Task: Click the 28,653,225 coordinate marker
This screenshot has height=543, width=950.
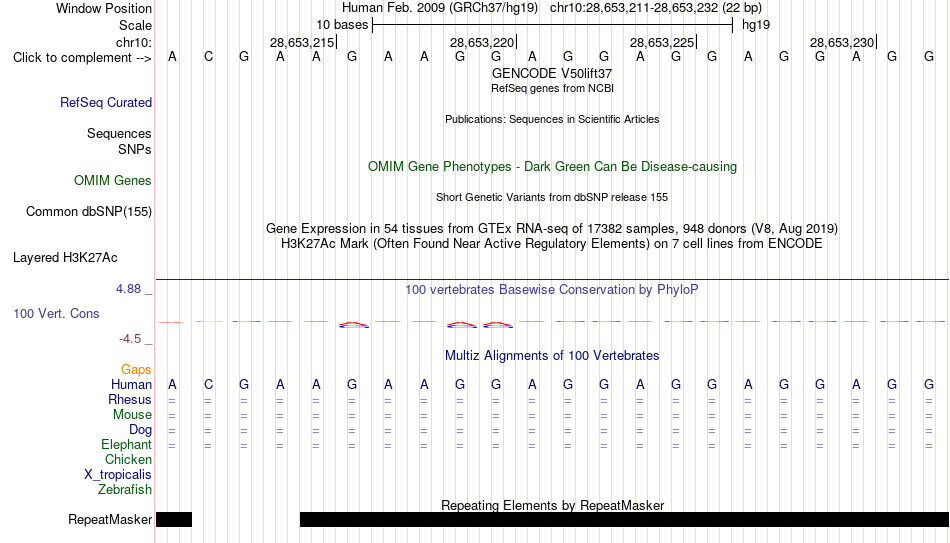Action: (x=662, y=42)
